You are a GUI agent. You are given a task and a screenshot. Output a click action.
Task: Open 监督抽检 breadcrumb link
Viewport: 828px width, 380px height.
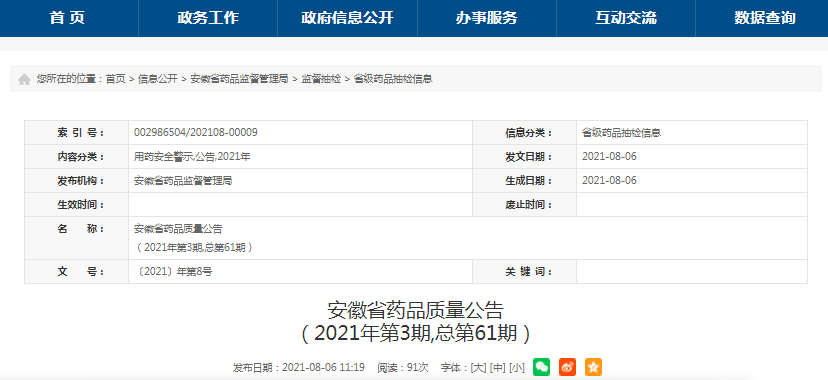tap(321, 79)
